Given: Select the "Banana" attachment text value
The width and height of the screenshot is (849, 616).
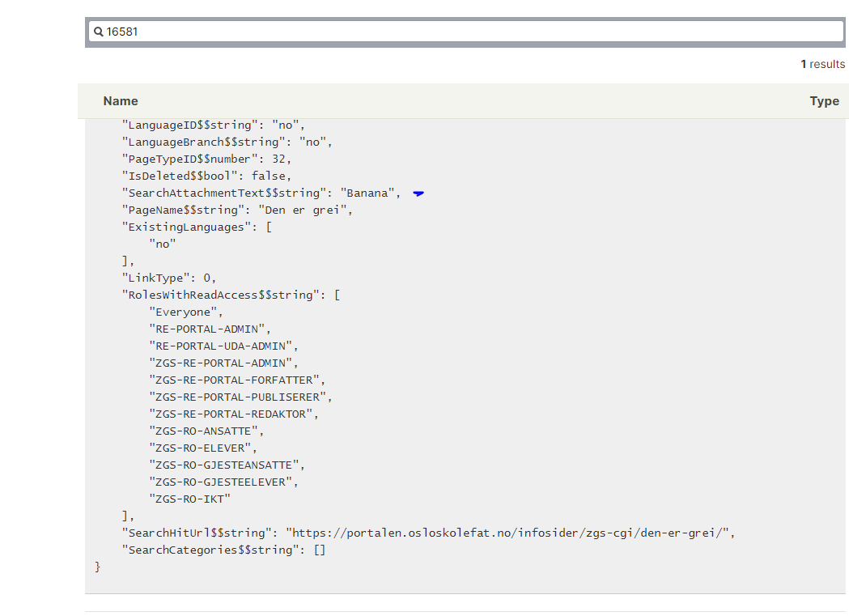Looking at the screenshot, I should [370, 193].
